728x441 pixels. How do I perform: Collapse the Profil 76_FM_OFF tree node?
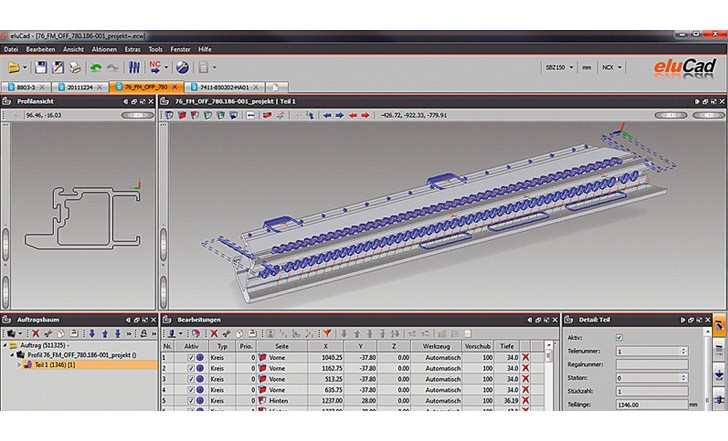click(13, 355)
